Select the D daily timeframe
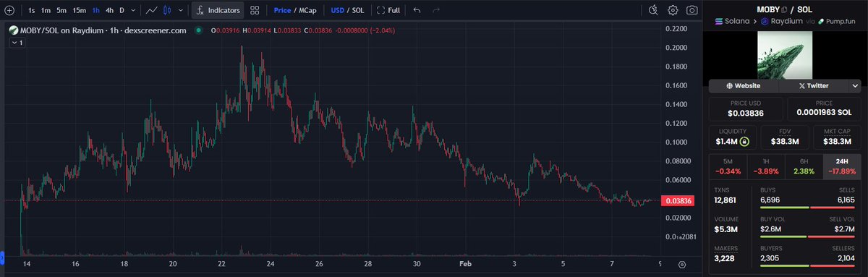 coord(122,10)
